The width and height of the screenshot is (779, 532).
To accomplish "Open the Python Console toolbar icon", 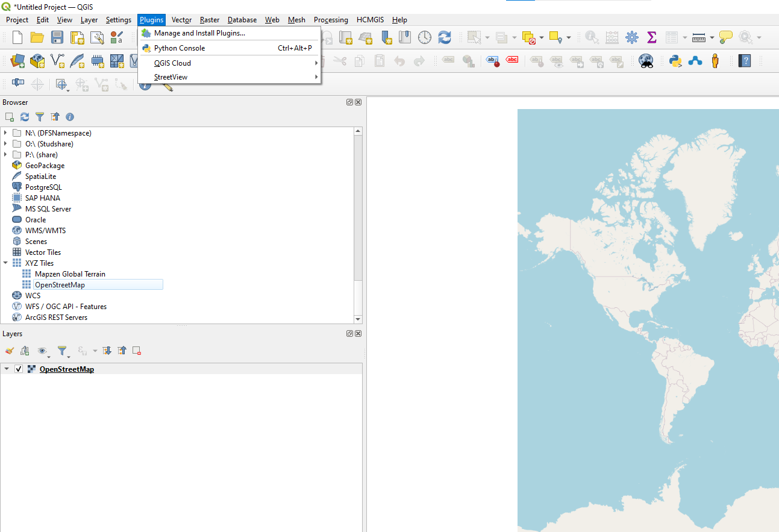I will [x=675, y=61].
